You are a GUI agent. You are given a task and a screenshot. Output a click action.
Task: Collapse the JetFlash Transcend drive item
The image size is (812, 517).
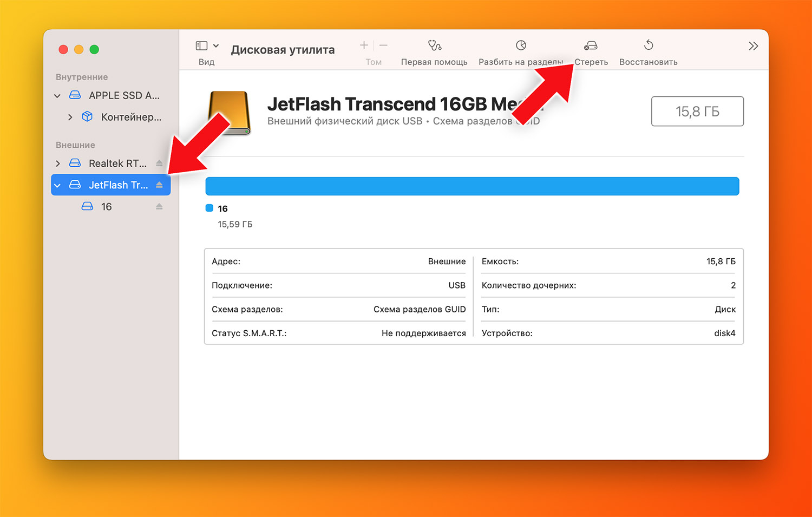coord(57,185)
